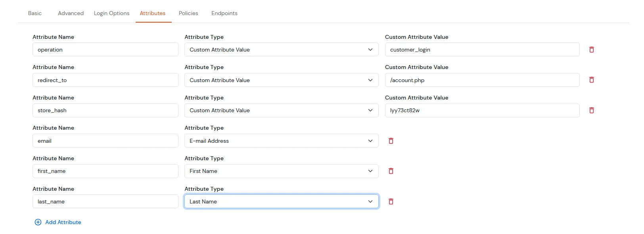Focus the /account.php custom value field
644x234 pixels.
[x=482, y=80]
